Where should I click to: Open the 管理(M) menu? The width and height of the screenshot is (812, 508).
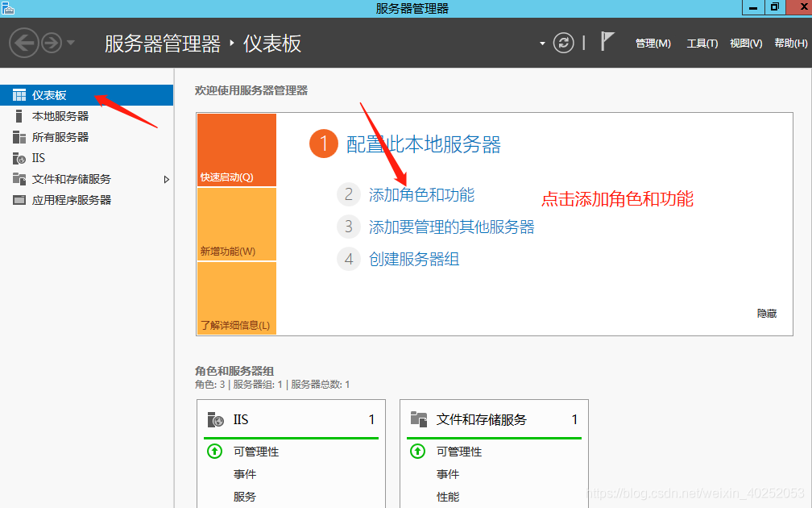[653, 44]
